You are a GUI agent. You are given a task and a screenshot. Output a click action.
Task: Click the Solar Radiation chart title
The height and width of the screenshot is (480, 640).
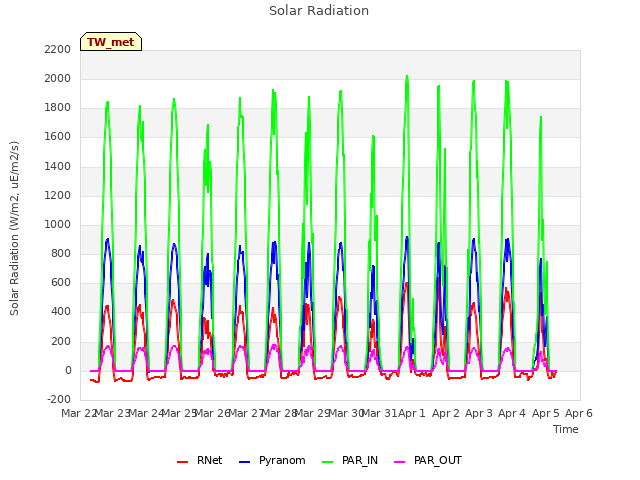[319, 11]
